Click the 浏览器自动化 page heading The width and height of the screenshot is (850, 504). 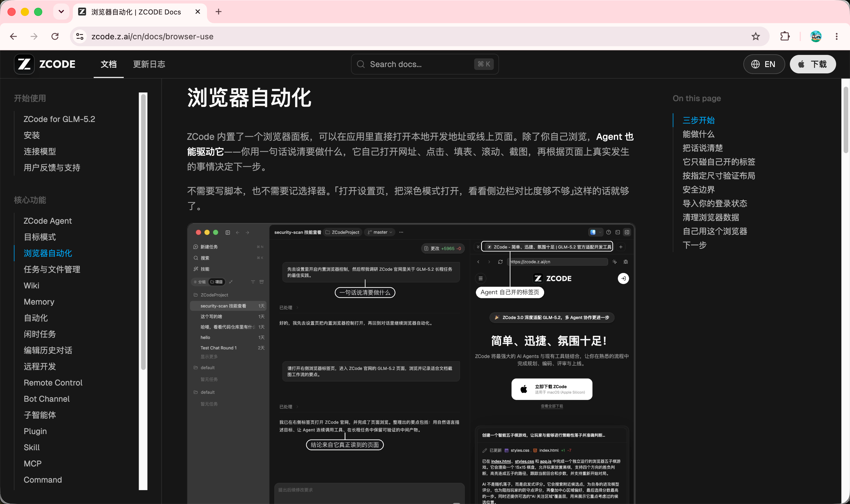[x=249, y=98]
